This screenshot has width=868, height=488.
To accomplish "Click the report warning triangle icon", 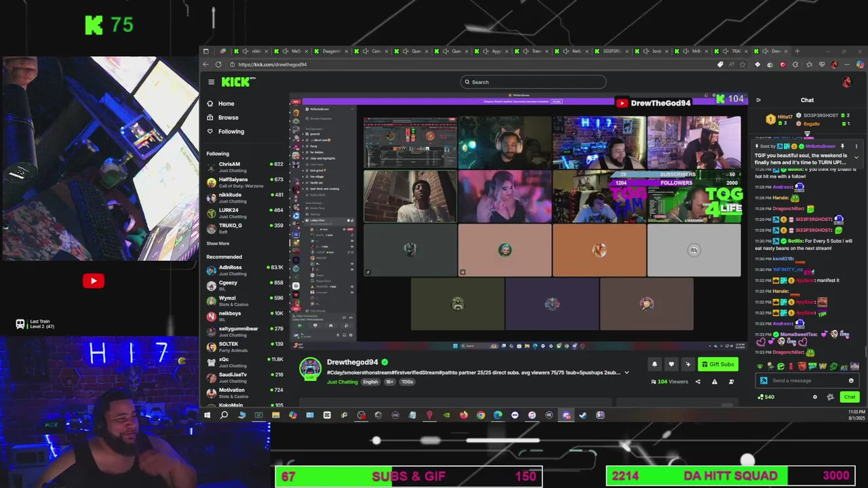I will pyautogui.click(x=714, y=382).
